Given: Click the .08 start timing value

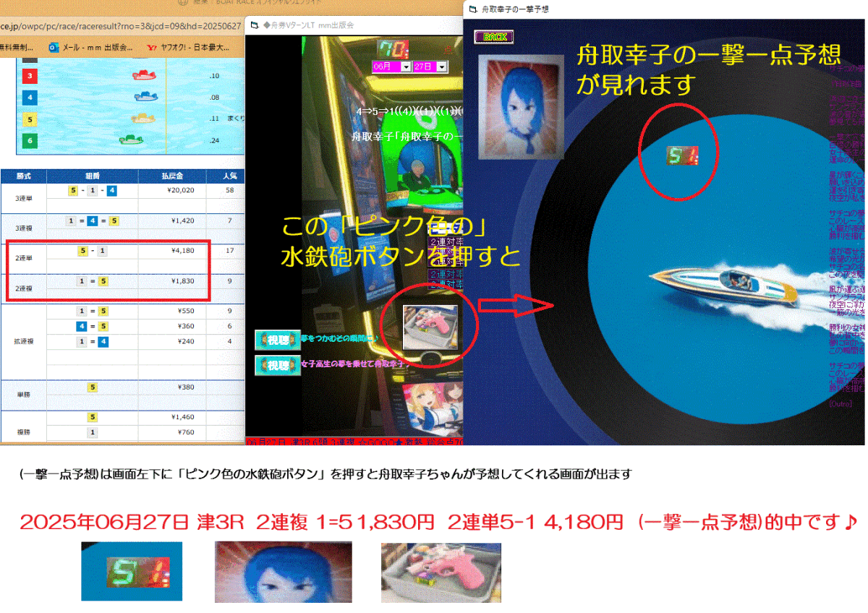Looking at the screenshot, I should (x=214, y=97).
